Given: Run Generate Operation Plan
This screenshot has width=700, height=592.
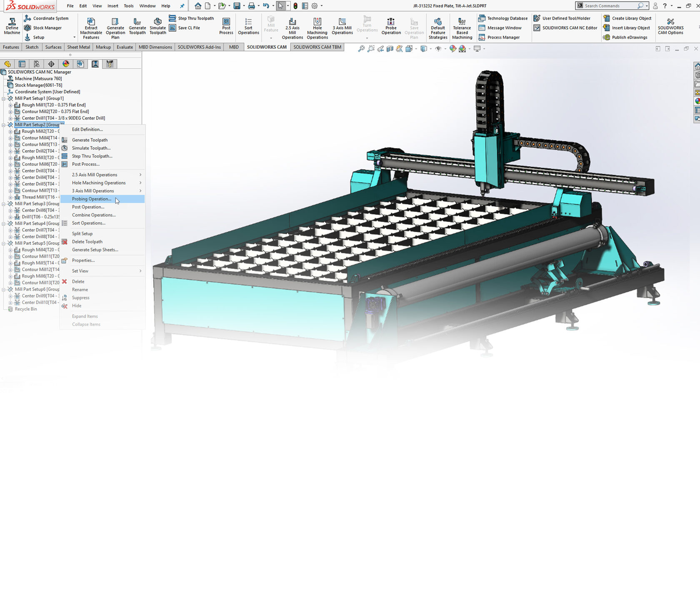Looking at the screenshot, I should [115, 28].
